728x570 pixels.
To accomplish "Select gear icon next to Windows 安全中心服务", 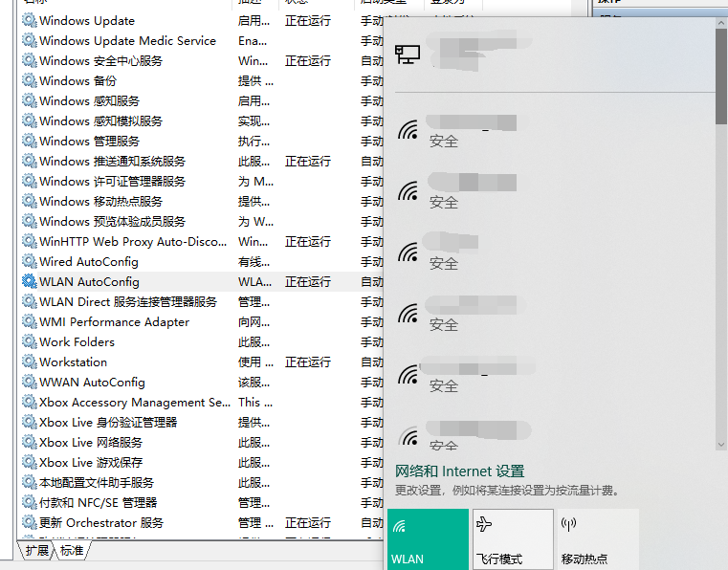I will [x=30, y=60].
